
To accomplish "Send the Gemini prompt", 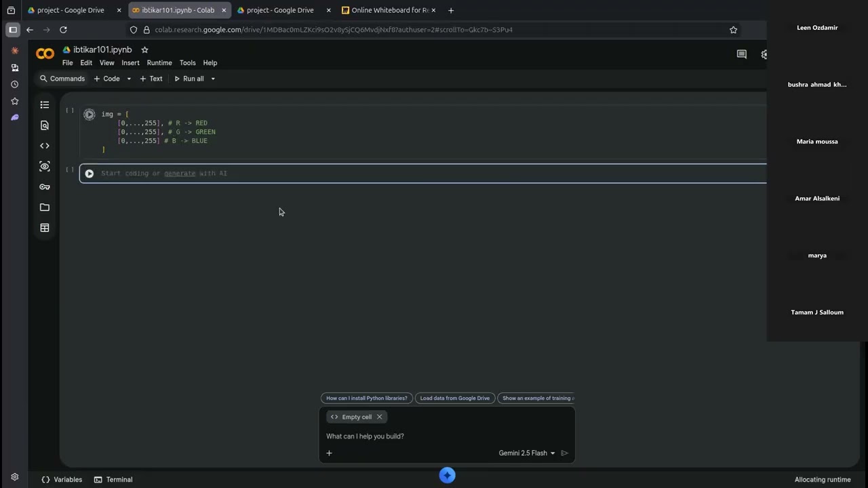I will point(564,453).
